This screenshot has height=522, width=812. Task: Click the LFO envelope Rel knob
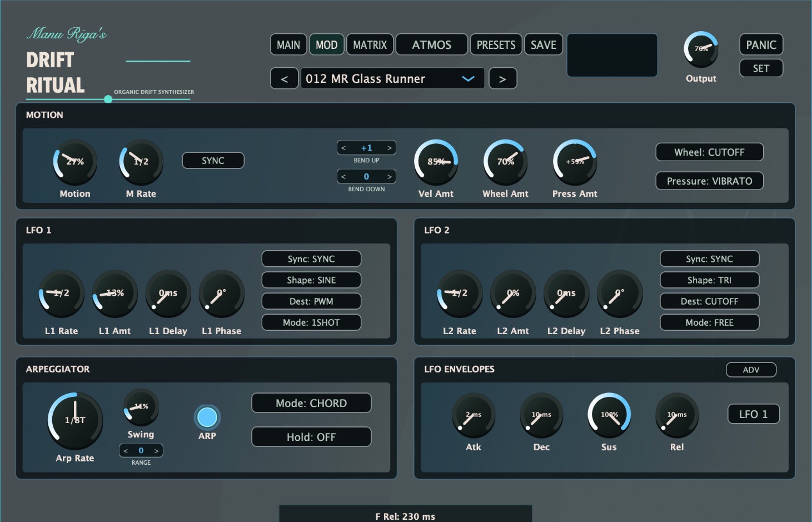[677, 415]
